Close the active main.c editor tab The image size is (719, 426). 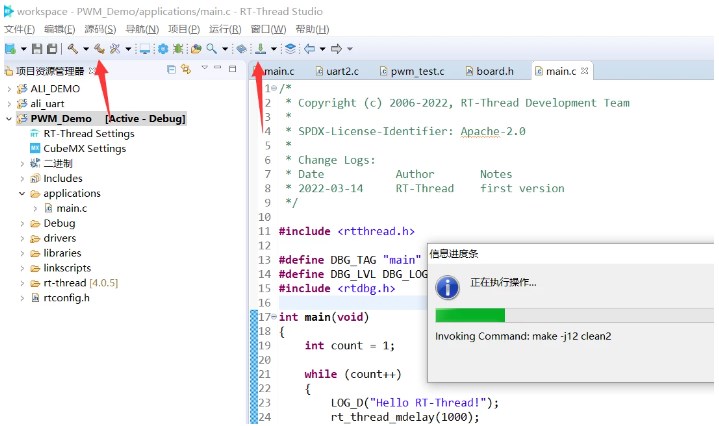tap(584, 71)
